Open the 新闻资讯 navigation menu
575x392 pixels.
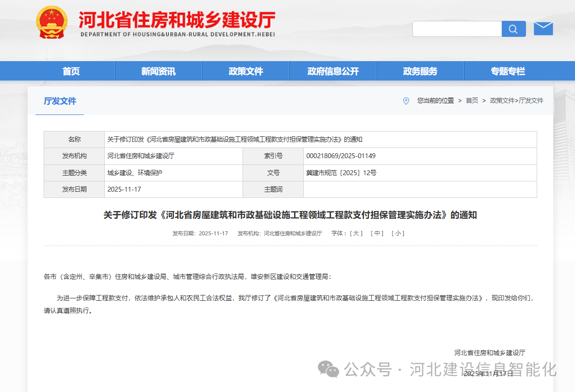pos(158,71)
